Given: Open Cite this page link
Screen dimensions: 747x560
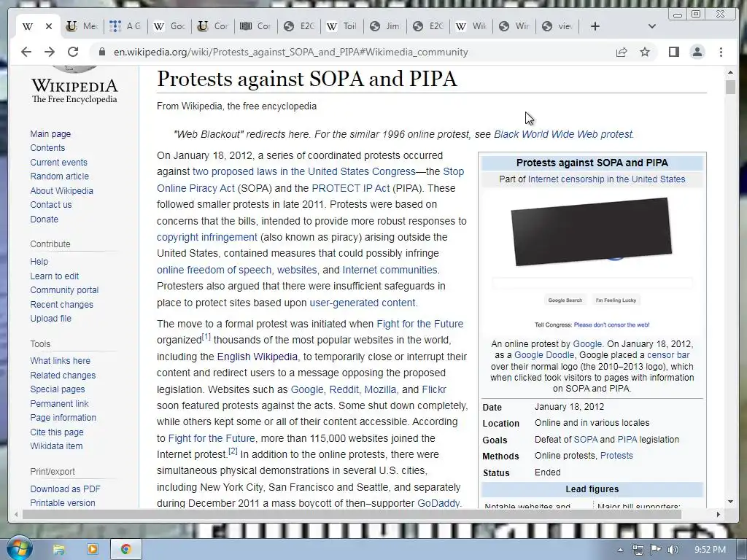Looking at the screenshot, I should [x=57, y=432].
